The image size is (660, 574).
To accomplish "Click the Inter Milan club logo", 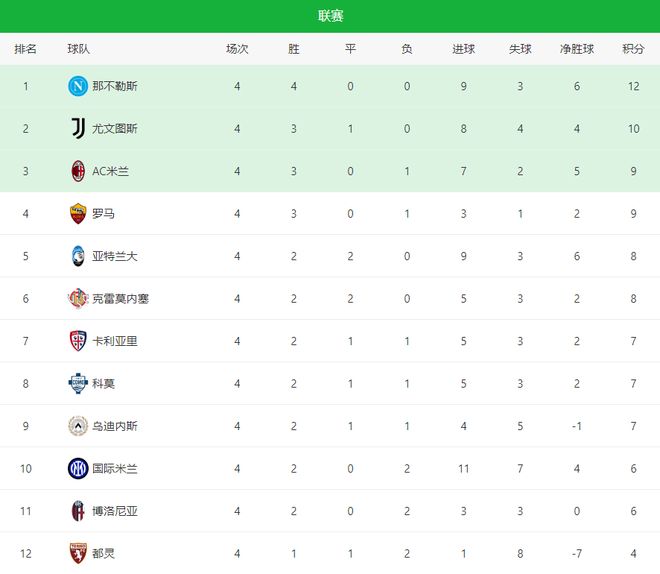I will pos(77,468).
